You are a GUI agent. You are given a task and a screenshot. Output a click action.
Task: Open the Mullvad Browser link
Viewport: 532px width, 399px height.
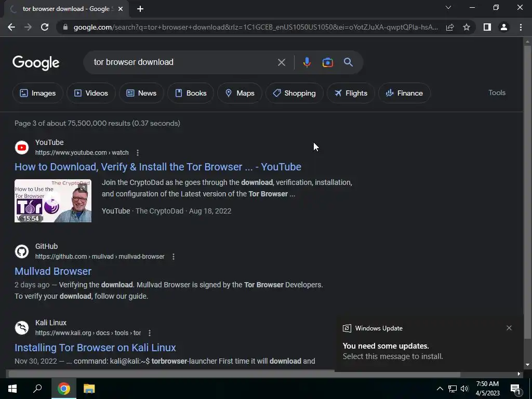click(x=53, y=271)
